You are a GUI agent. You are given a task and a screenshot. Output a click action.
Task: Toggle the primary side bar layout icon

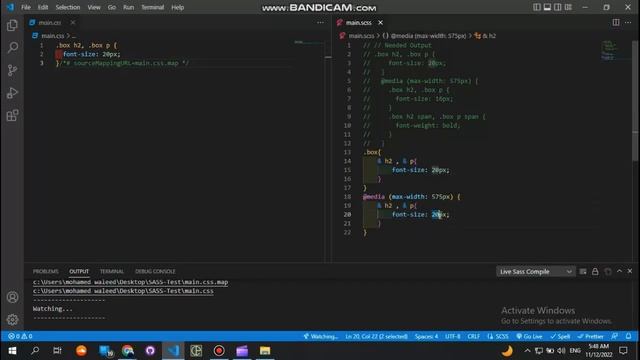click(x=537, y=7)
